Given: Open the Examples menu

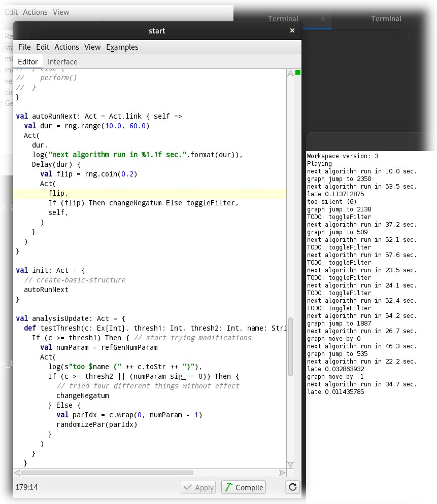Looking at the screenshot, I should pos(122,47).
